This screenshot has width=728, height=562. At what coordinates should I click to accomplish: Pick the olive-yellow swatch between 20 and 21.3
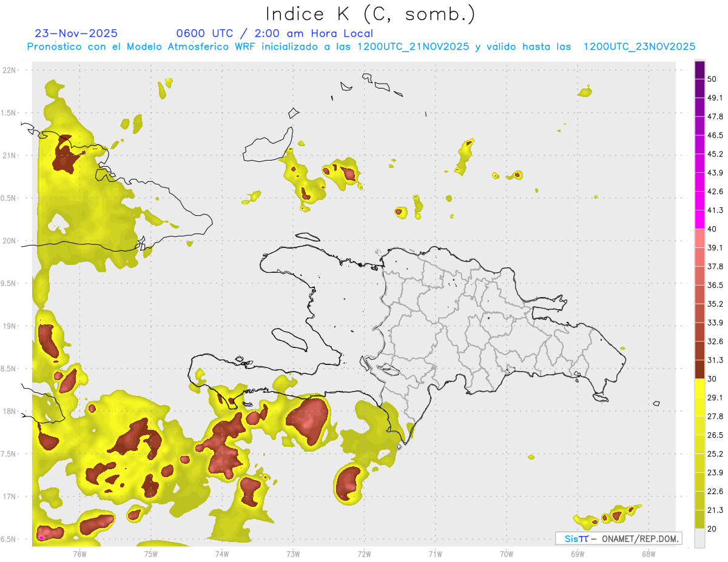coord(699,520)
